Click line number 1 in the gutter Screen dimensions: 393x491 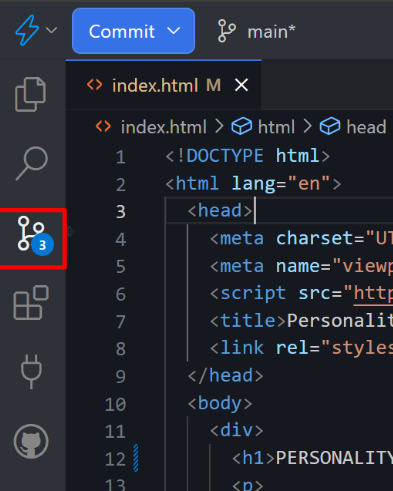(x=121, y=157)
